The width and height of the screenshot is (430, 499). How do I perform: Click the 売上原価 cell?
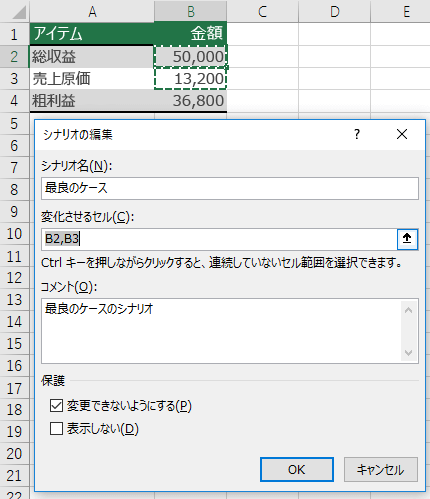click(x=92, y=79)
